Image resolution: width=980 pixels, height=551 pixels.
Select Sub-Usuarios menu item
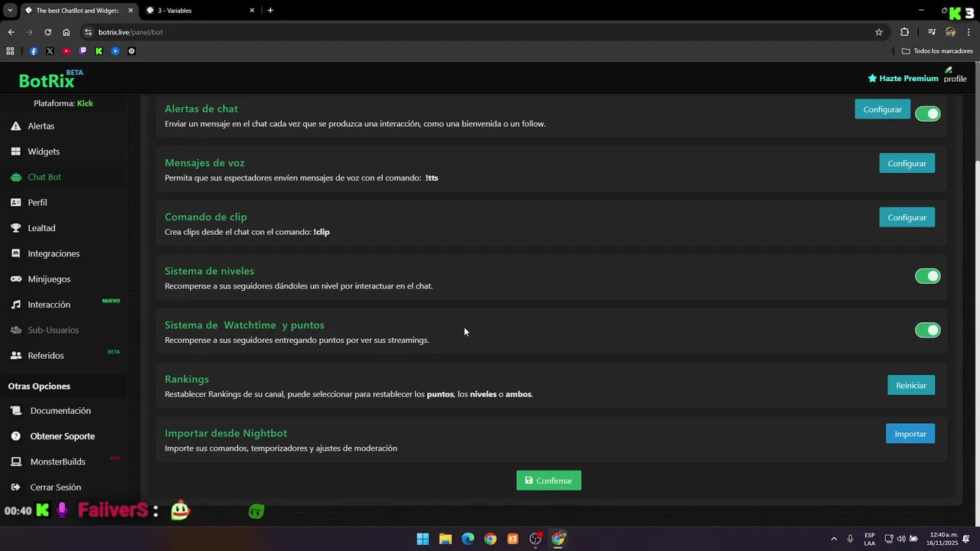point(53,330)
